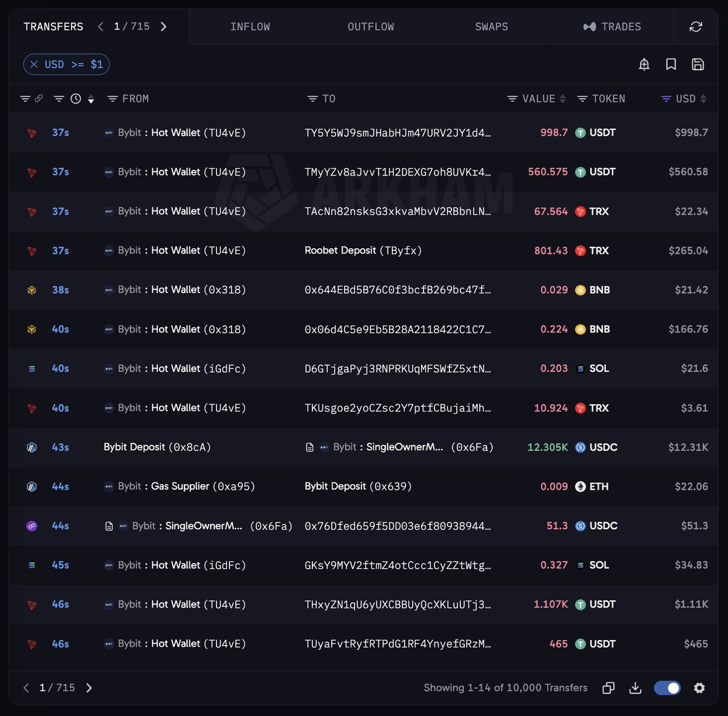Screen dimensions: 728x716
Task: Go to next page in top pager
Action: (x=163, y=27)
